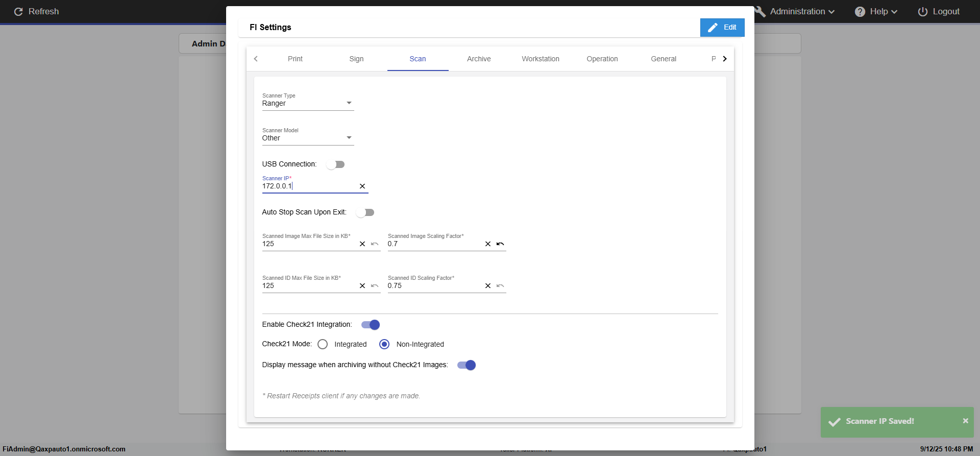Select Integrated Check21 mode

point(323,344)
